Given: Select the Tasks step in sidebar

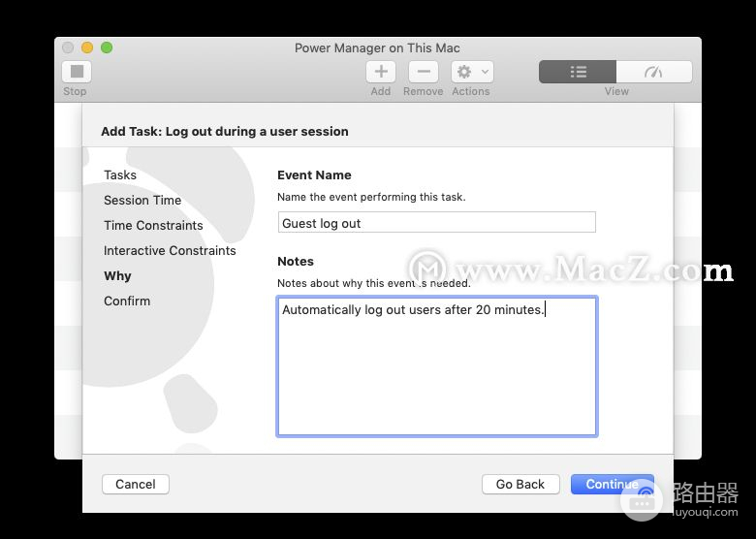Looking at the screenshot, I should click(x=120, y=175).
